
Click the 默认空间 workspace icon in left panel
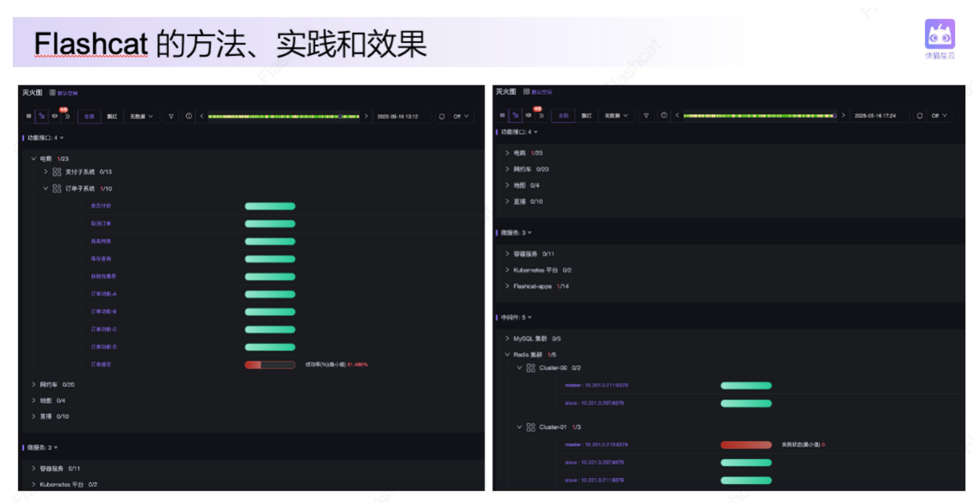53,92
